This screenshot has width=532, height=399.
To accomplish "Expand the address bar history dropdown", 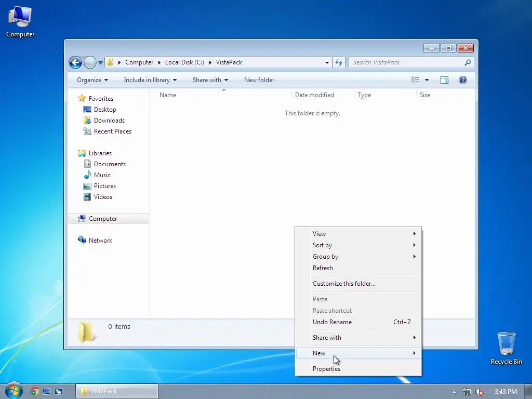I will 327,62.
